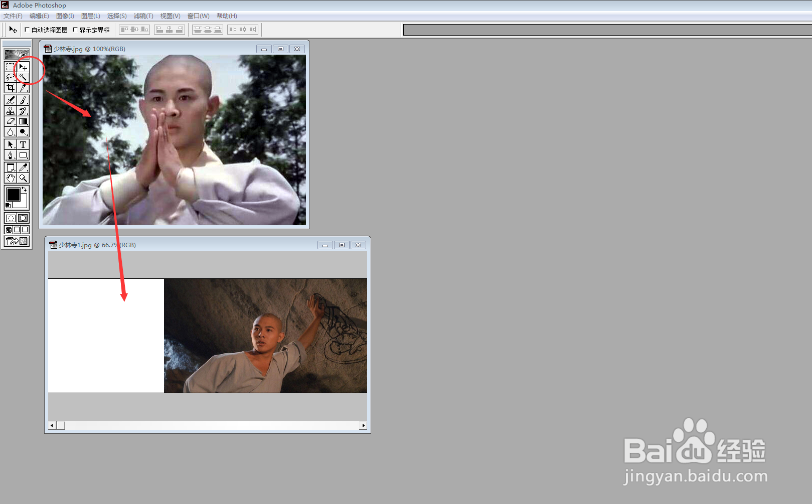Switch to Standard editing mode
This screenshot has width=812, height=504.
pos(11,218)
